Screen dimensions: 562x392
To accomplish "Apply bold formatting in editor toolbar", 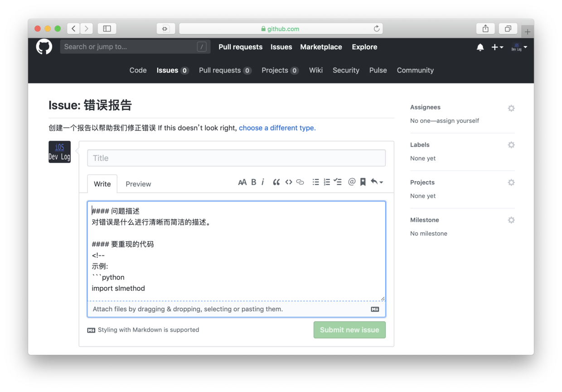I will [254, 182].
